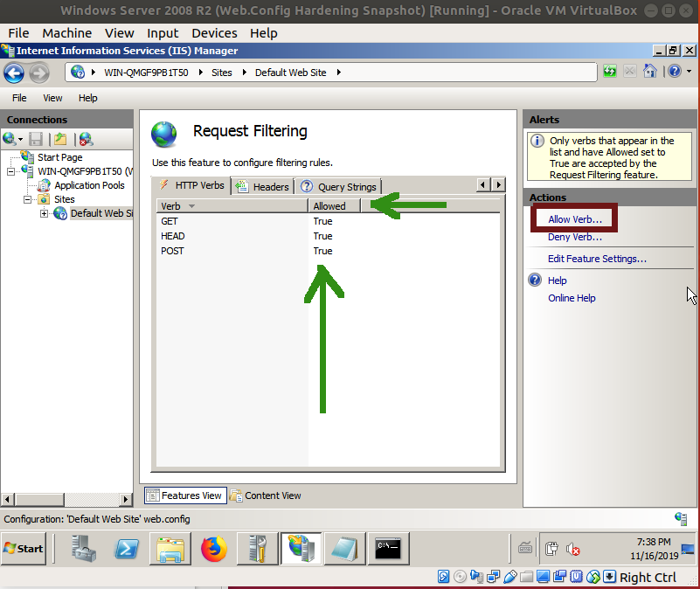Open the VirtualBox Input menu
Image resolution: width=700 pixels, height=589 pixels.
(163, 33)
